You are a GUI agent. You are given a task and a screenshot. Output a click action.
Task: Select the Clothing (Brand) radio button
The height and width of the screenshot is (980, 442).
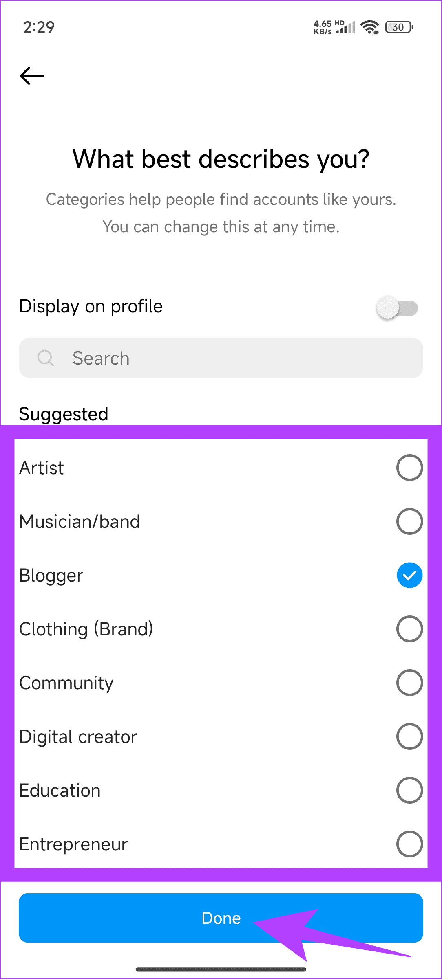[409, 629]
